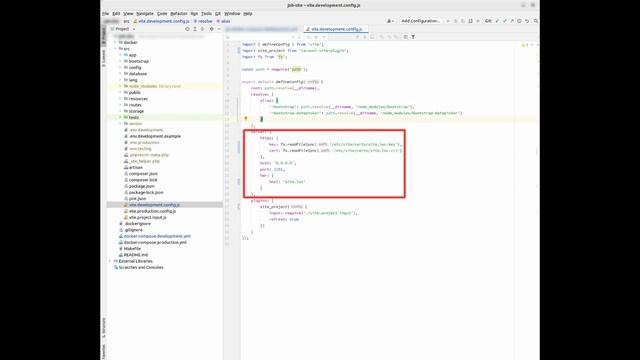Screen dimensions: 640x360
Task: Select the storage folder in tree
Action: pos(136,111)
